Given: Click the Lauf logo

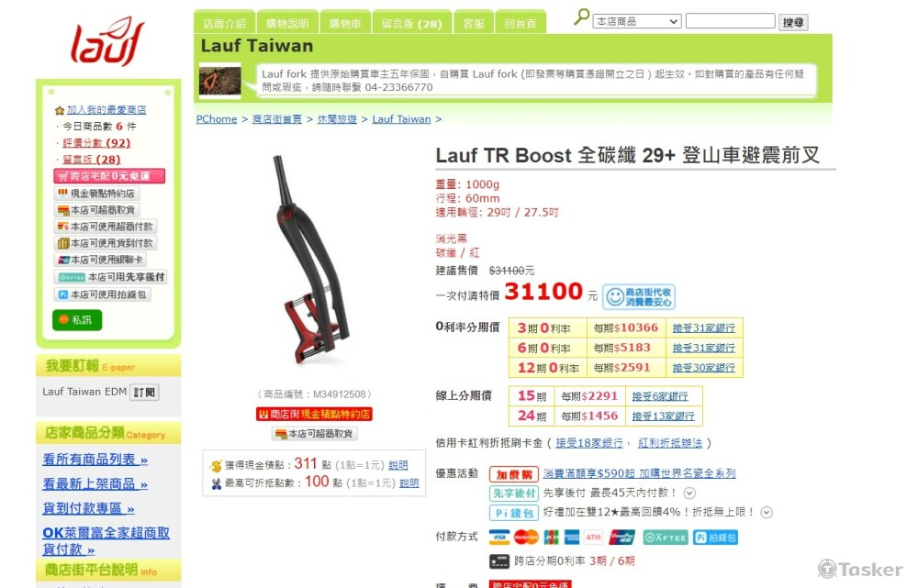Looking at the screenshot, I should pyautogui.click(x=107, y=41).
